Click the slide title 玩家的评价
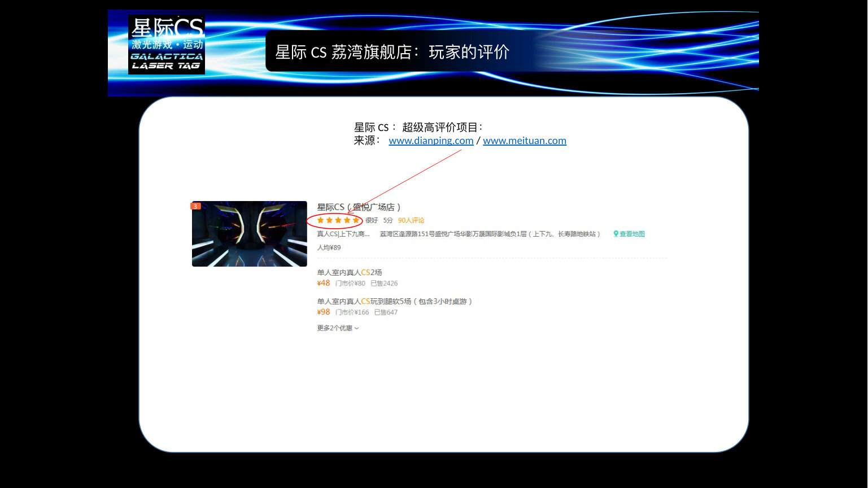 click(469, 52)
